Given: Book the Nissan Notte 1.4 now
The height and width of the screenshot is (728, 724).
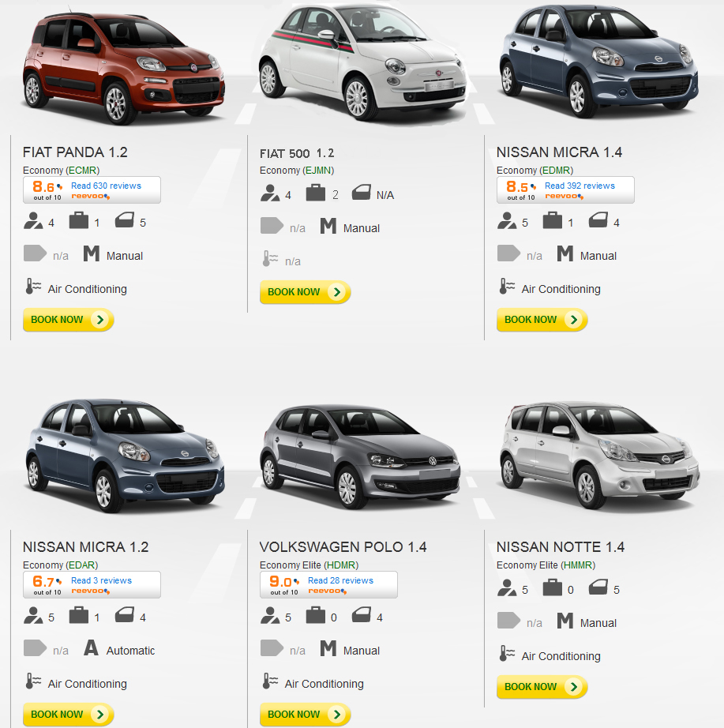Looking at the screenshot, I should [x=542, y=687].
